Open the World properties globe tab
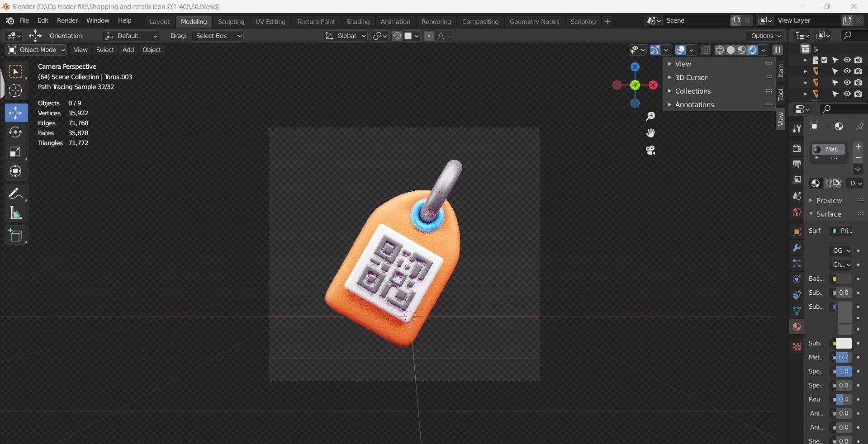The width and height of the screenshot is (868, 444). point(797,212)
